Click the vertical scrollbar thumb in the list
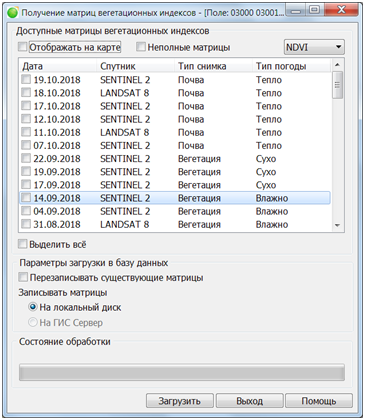The height and width of the screenshot is (420, 365). point(337,85)
